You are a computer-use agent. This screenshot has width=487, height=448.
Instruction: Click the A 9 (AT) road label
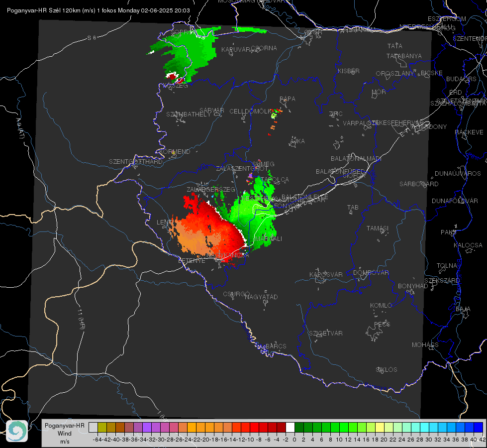(x=20, y=128)
